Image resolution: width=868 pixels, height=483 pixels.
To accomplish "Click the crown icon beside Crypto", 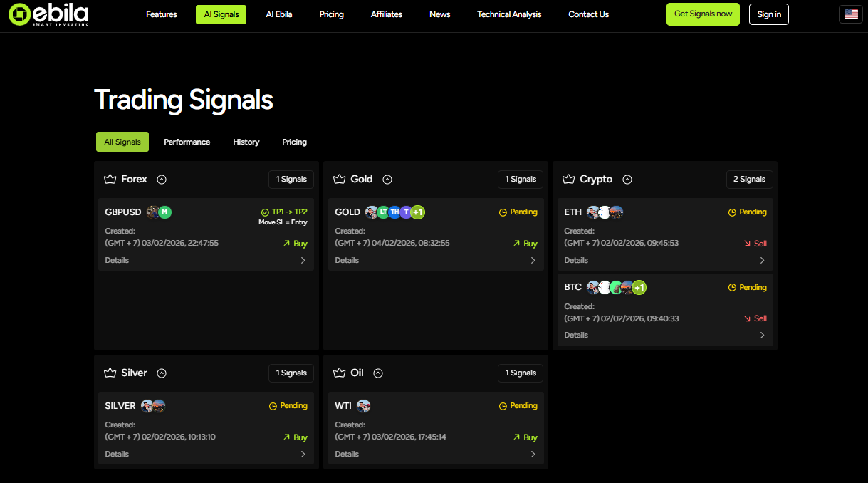I will pos(569,180).
